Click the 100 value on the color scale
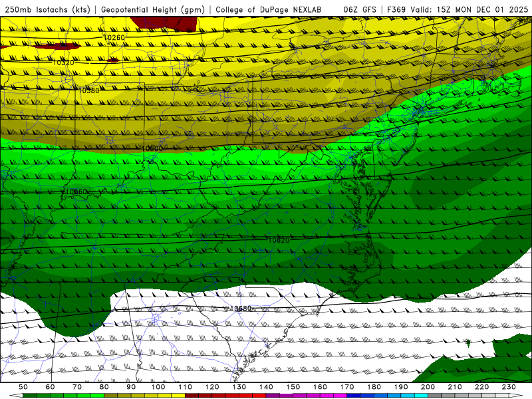Viewport: 532px width, 399px height. (158, 387)
